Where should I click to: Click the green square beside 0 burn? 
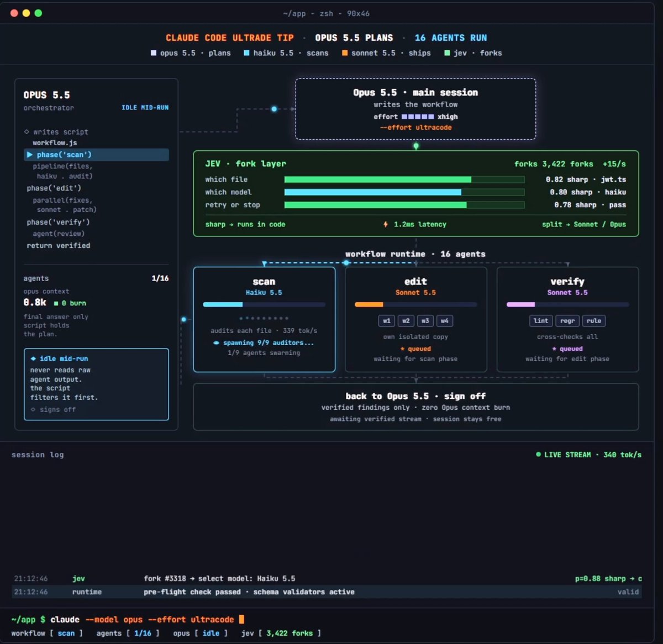(56, 303)
